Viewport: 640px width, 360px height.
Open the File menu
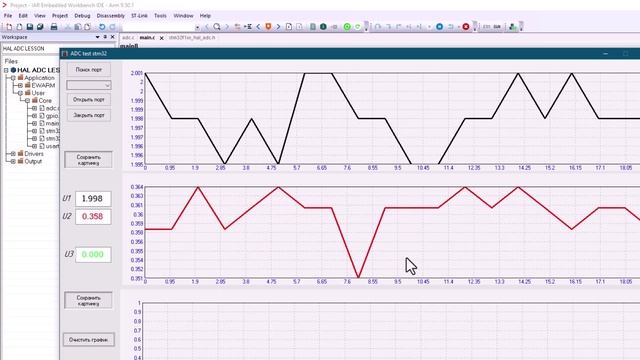pyautogui.click(x=8, y=16)
